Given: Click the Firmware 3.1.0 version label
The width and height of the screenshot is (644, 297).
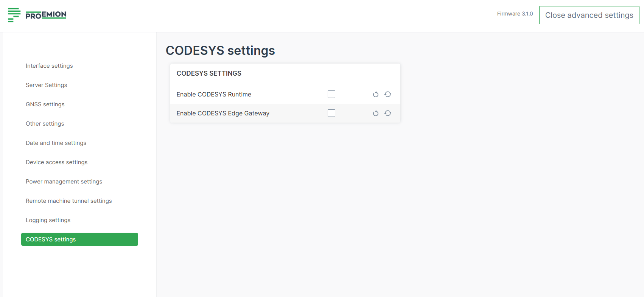Looking at the screenshot, I should coord(515,14).
